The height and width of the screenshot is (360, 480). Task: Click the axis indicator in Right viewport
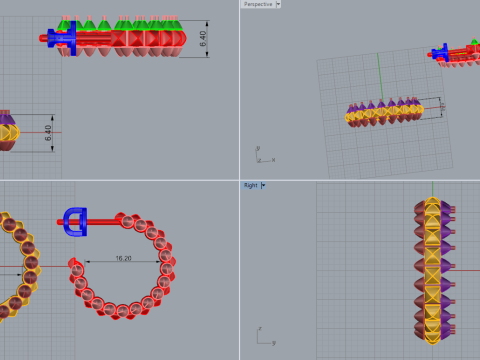coord(266,336)
